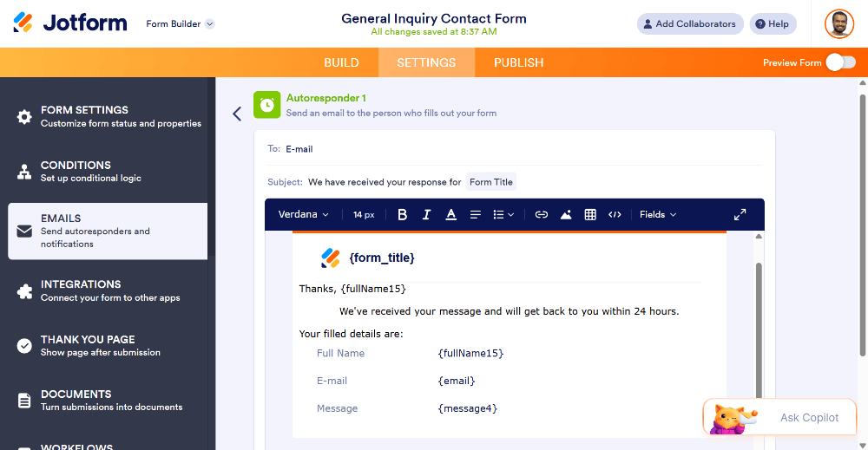
Task: Toggle bold formatting
Action: [x=403, y=214]
